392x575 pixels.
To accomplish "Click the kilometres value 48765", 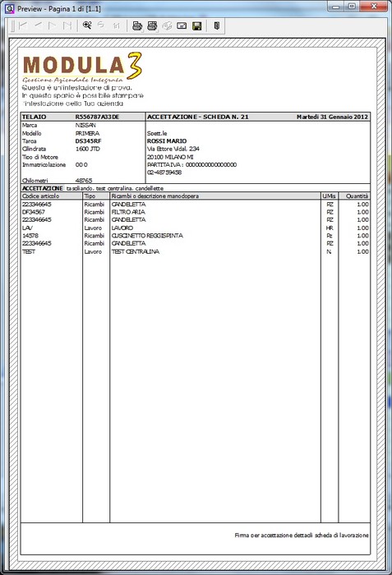I will [x=84, y=181].
